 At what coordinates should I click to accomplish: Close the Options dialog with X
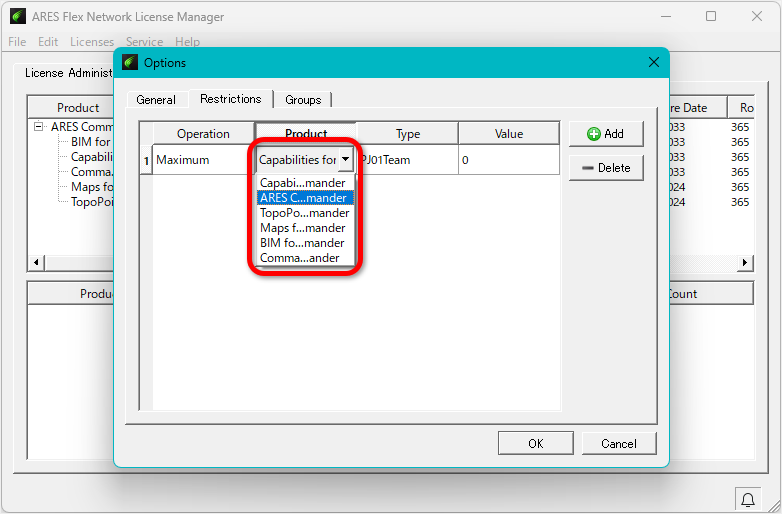[653, 62]
